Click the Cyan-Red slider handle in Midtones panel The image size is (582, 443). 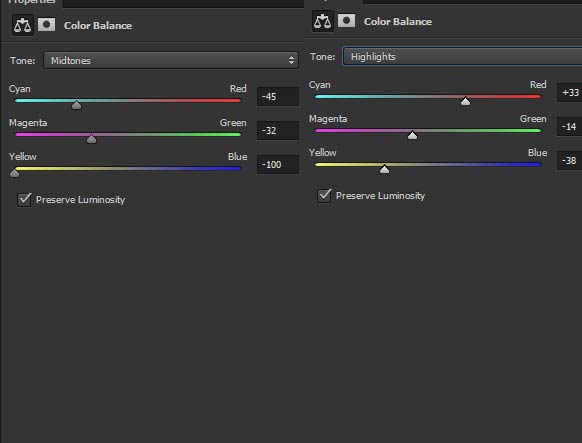tap(76, 105)
